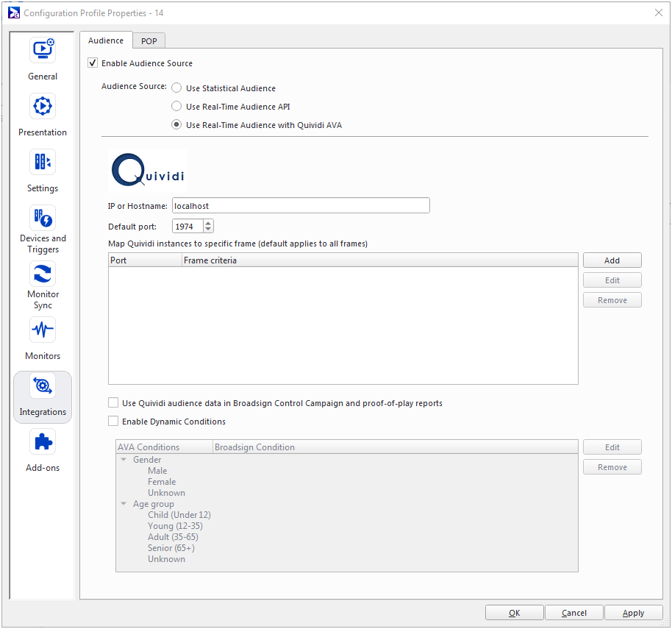This screenshot has height=629, width=672.
Task: Collapse the Gender tree group
Action: click(x=124, y=460)
